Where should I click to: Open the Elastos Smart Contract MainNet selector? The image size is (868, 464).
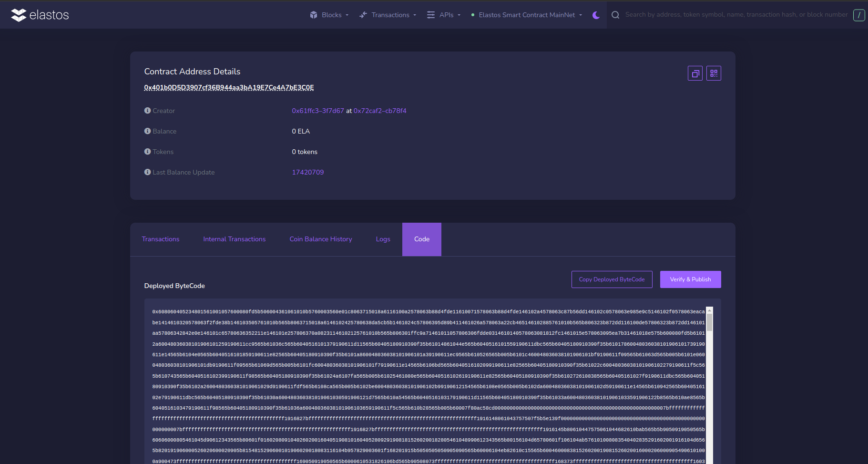point(527,15)
